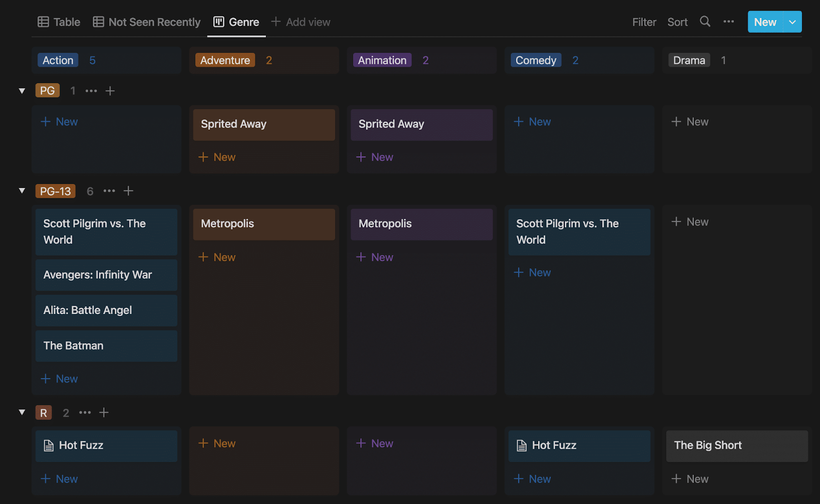Image resolution: width=820 pixels, height=504 pixels.
Task: Add a card to the PG group via plus
Action: pyautogui.click(x=110, y=91)
